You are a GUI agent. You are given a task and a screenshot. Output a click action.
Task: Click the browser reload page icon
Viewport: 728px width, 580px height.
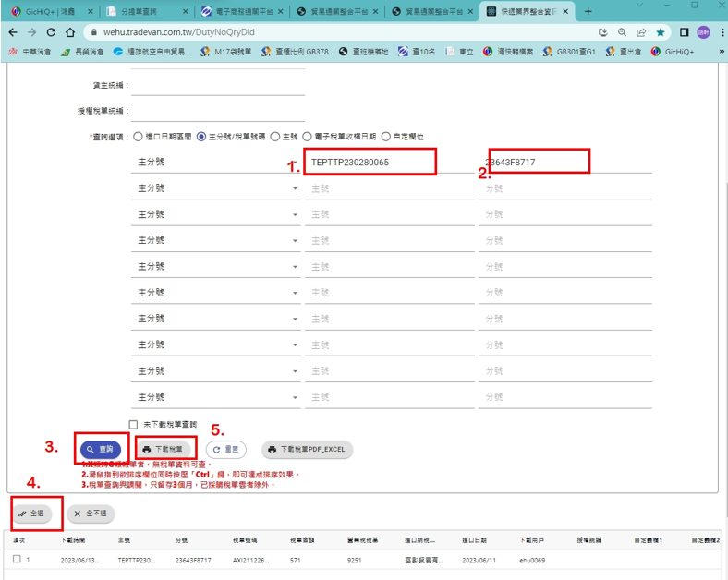point(51,31)
